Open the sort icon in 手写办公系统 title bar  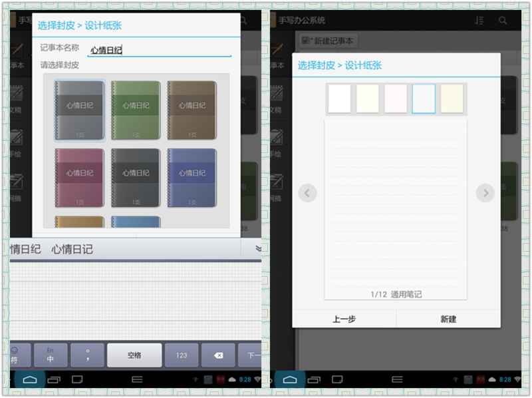click(x=479, y=21)
